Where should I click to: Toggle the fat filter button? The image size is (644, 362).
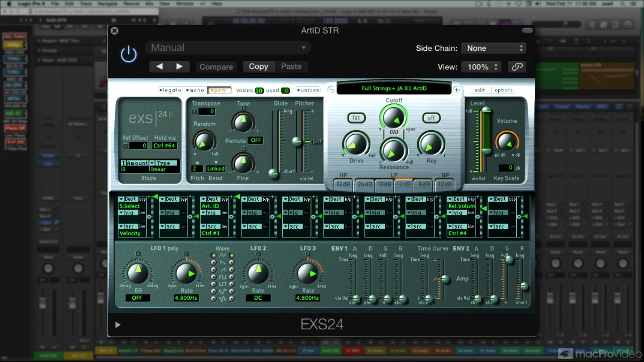click(356, 118)
